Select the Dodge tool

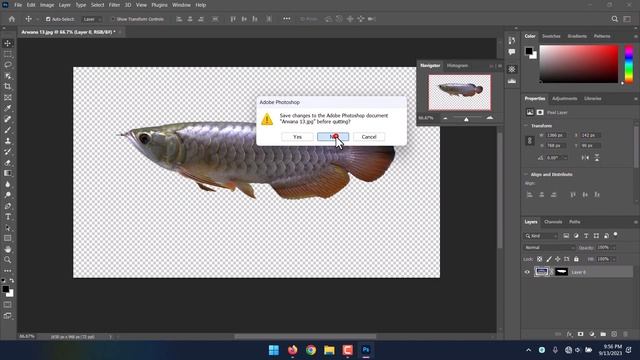pyautogui.click(x=8, y=195)
